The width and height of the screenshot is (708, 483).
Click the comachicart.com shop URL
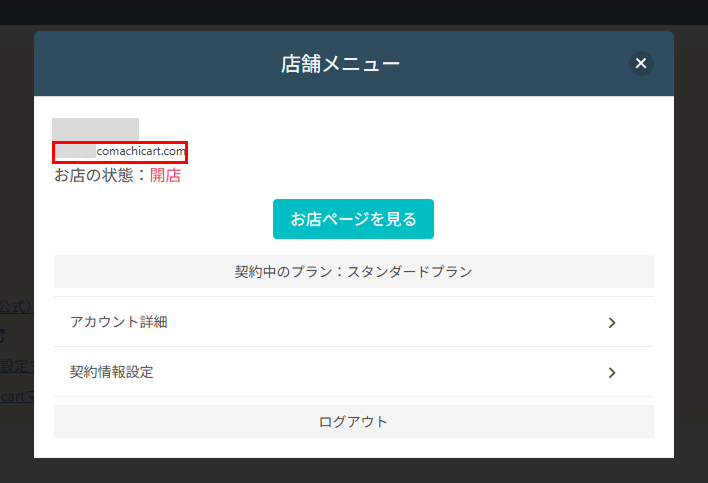click(141, 152)
